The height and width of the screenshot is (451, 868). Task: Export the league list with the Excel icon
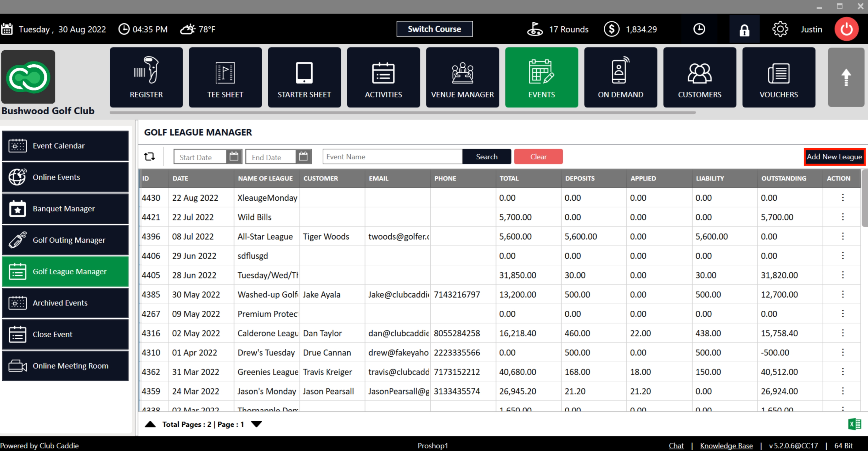854,424
